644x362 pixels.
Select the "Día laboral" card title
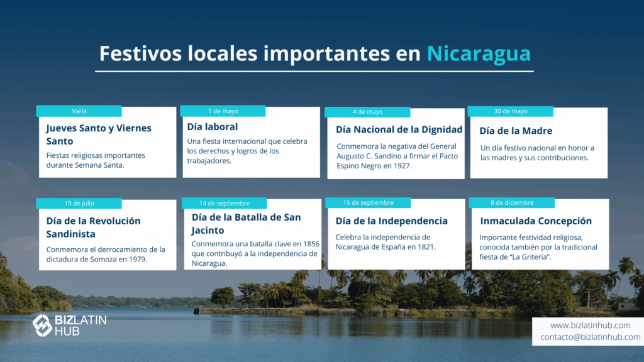(x=213, y=127)
